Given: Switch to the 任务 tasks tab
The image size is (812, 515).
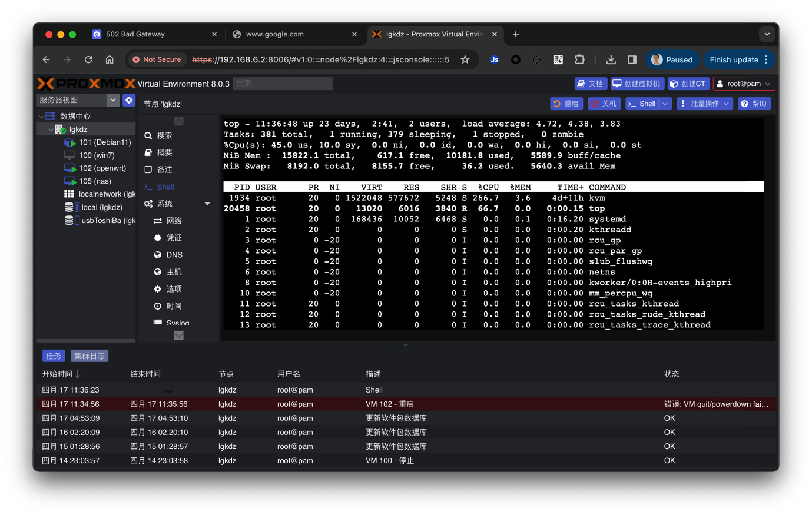Looking at the screenshot, I should coord(54,356).
